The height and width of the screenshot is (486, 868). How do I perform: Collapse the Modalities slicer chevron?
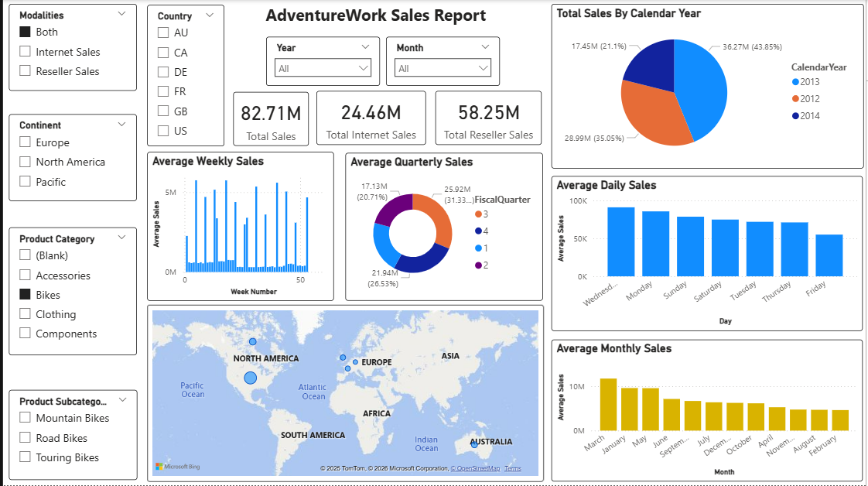click(121, 14)
